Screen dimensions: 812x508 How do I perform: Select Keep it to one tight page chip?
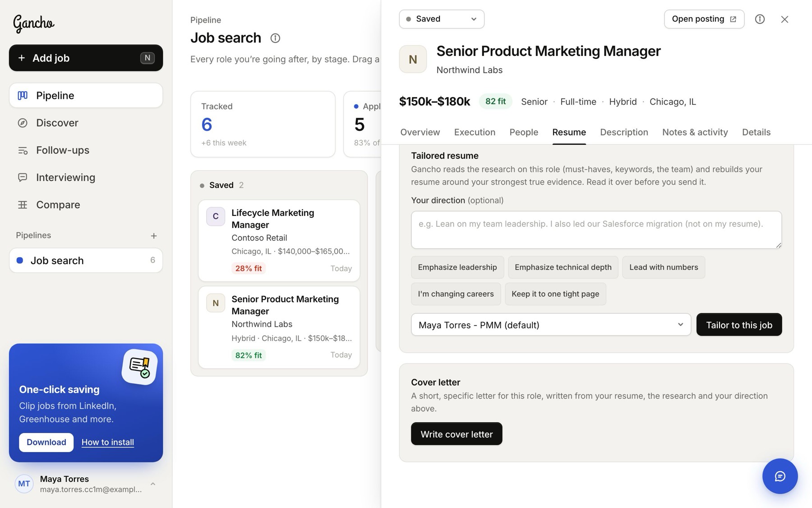(555, 294)
